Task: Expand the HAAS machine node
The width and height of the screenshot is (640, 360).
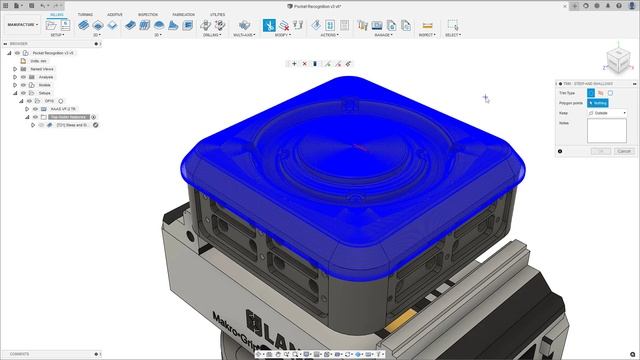Action: (x=27, y=109)
